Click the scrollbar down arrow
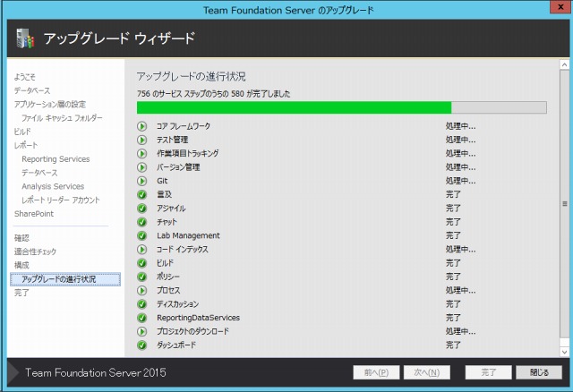573x392 pixels. click(564, 353)
